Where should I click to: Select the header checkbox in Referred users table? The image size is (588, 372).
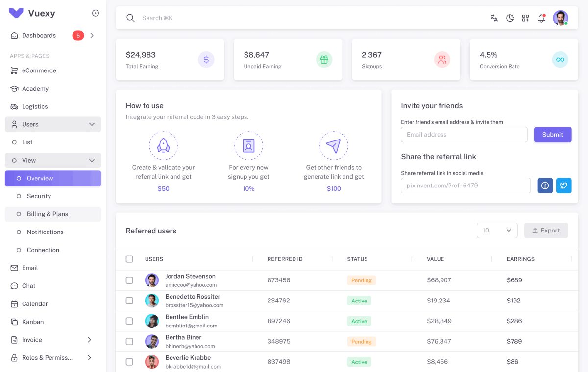[129, 259]
